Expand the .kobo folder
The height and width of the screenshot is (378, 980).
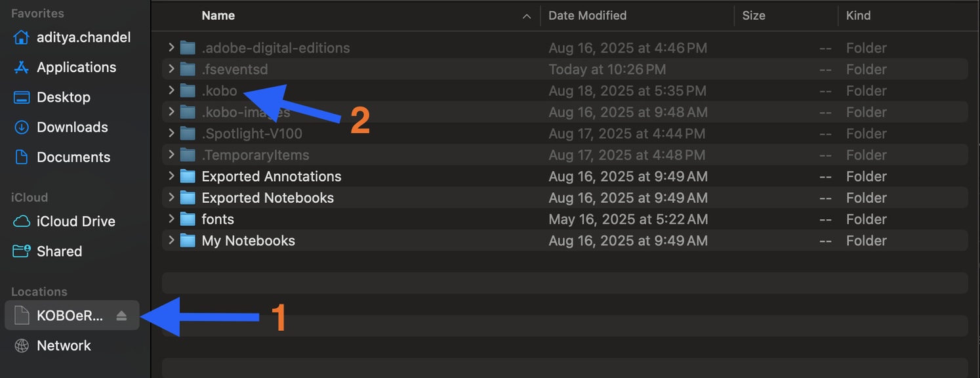point(171,91)
